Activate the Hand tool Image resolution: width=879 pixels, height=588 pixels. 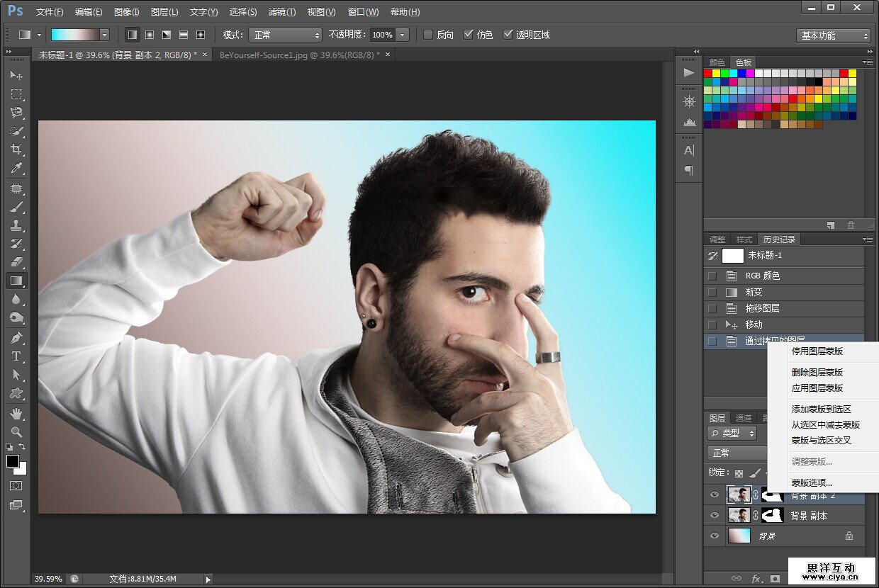[x=16, y=412]
